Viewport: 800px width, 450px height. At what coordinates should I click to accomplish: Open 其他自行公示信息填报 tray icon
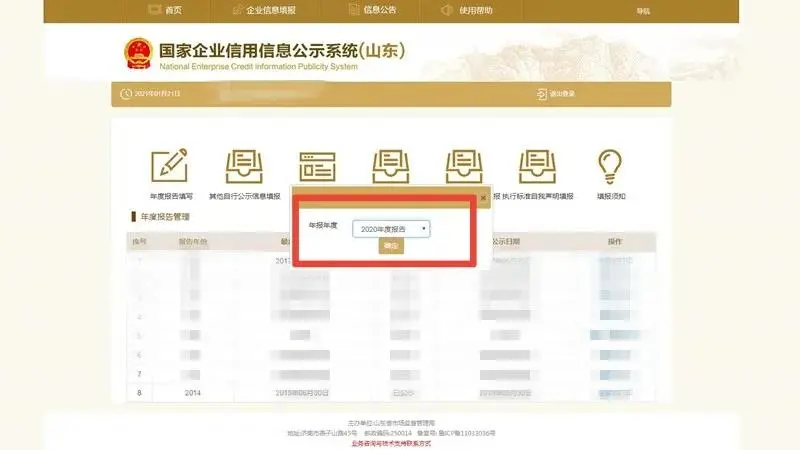(x=243, y=166)
